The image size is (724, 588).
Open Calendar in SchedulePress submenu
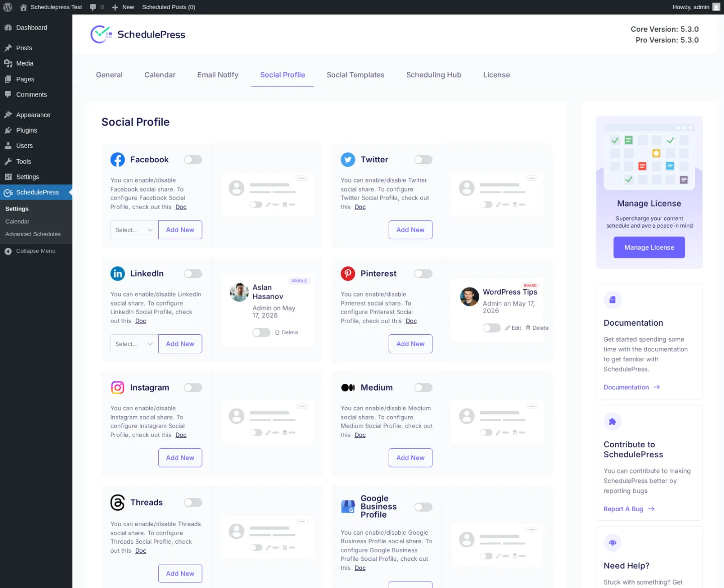click(x=18, y=222)
